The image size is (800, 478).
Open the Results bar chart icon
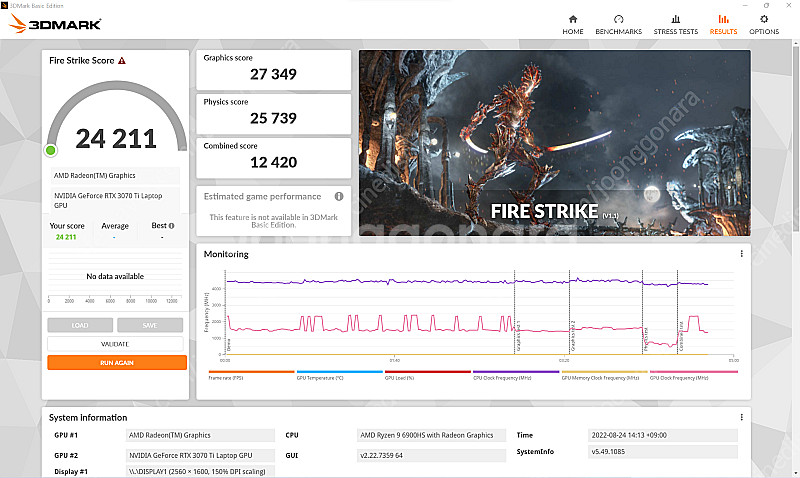[723, 19]
